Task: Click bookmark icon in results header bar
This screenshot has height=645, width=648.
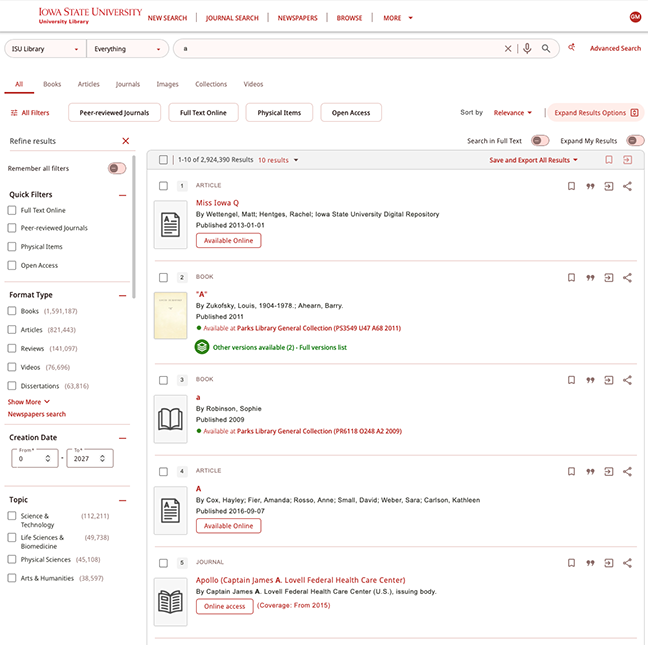Action: [x=609, y=159]
